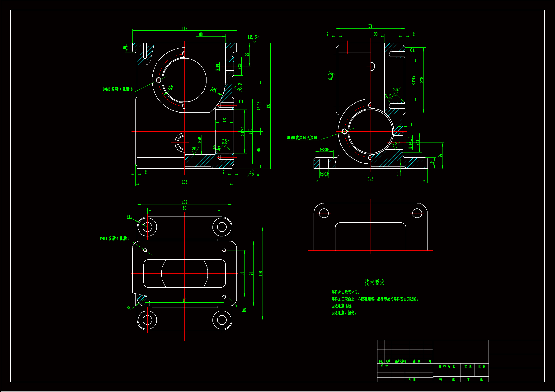The width and height of the screenshot is (555, 392).
Task: Select the Ø56 diameter annotation
Action: (170, 88)
